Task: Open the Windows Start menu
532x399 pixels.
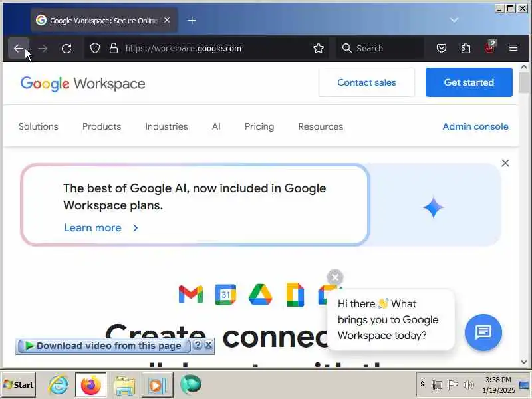Action: pyautogui.click(x=19, y=385)
